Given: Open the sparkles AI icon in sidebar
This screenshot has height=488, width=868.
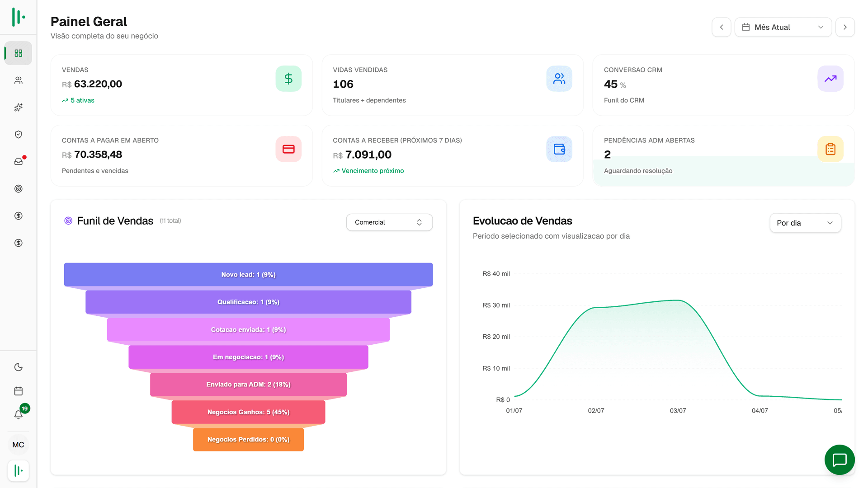Looking at the screenshot, I should coord(18,108).
